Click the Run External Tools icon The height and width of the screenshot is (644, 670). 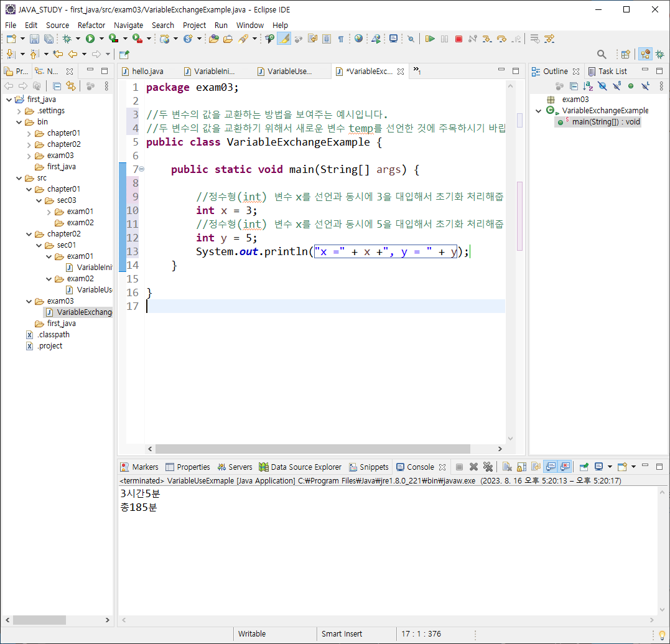(137, 39)
